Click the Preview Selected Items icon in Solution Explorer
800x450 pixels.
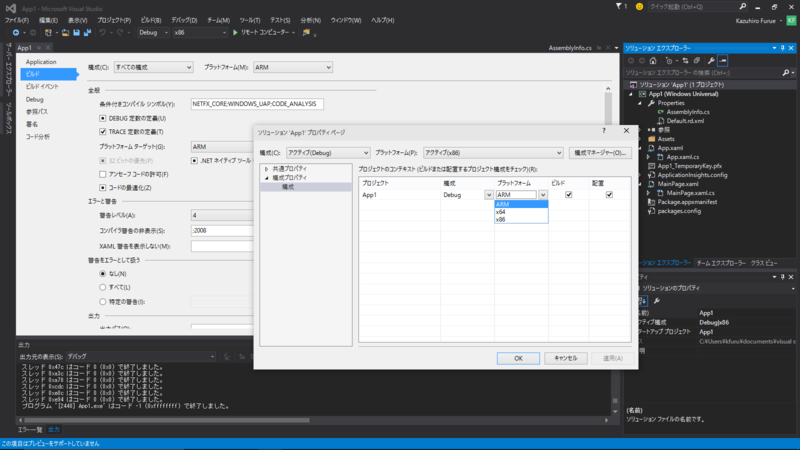click(722, 61)
